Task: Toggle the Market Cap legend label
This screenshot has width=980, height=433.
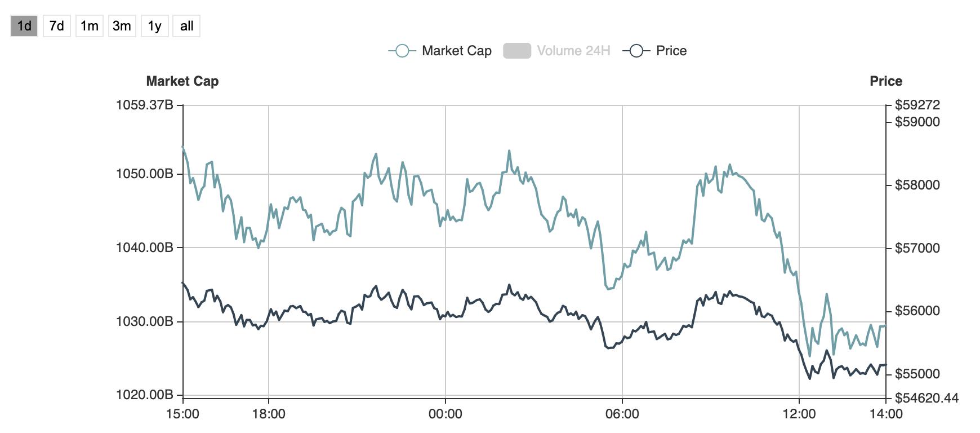Action: click(456, 51)
